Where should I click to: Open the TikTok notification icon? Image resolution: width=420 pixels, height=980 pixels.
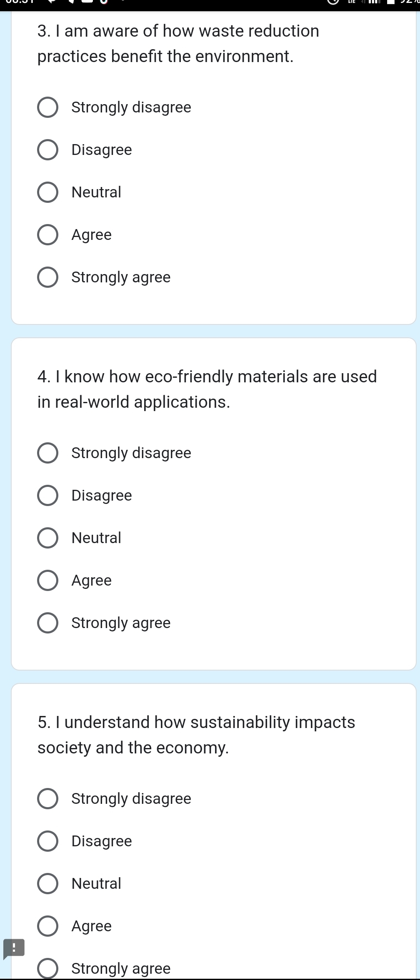click(105, 3)
